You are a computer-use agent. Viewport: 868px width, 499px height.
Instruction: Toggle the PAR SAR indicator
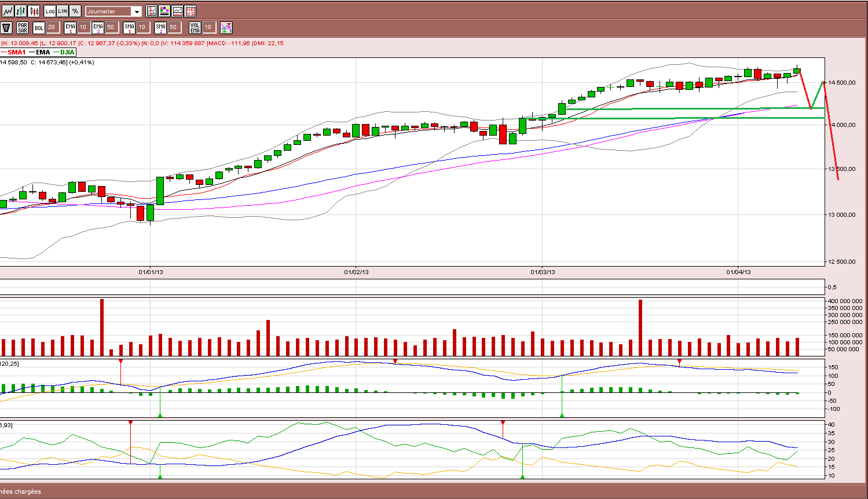23,27
